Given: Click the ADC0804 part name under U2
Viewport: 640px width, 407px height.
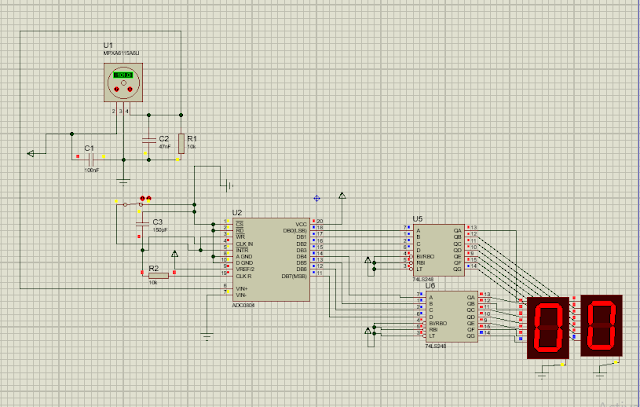Looking at the screenshot, I should [243, 305].
